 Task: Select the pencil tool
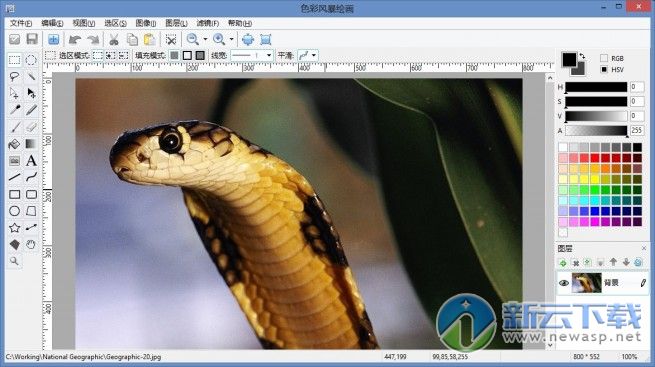pos(31,110)
